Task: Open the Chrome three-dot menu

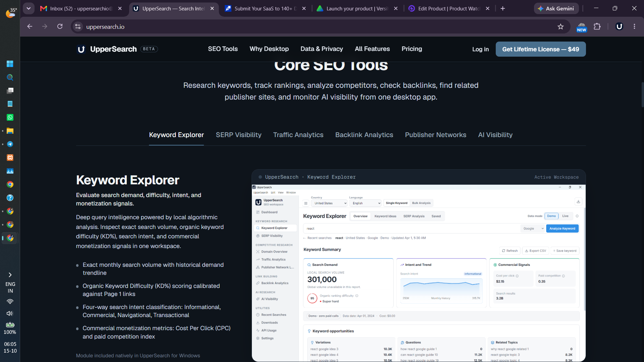Action: (x=634, y=26)
